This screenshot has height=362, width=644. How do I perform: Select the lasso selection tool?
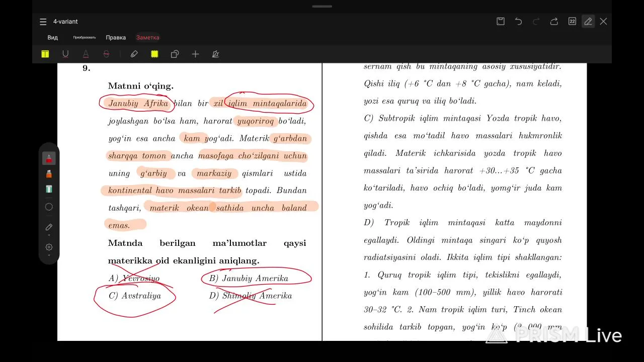point(49,207)
